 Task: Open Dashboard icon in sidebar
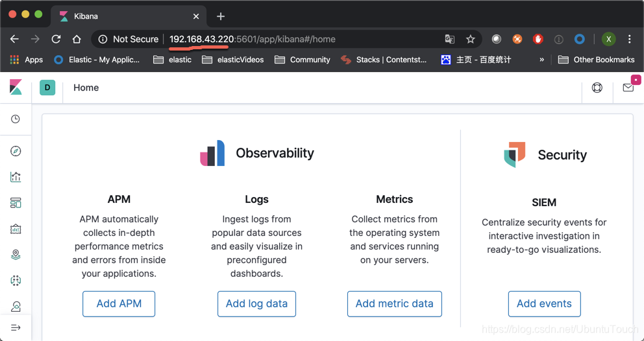(16, 203)
